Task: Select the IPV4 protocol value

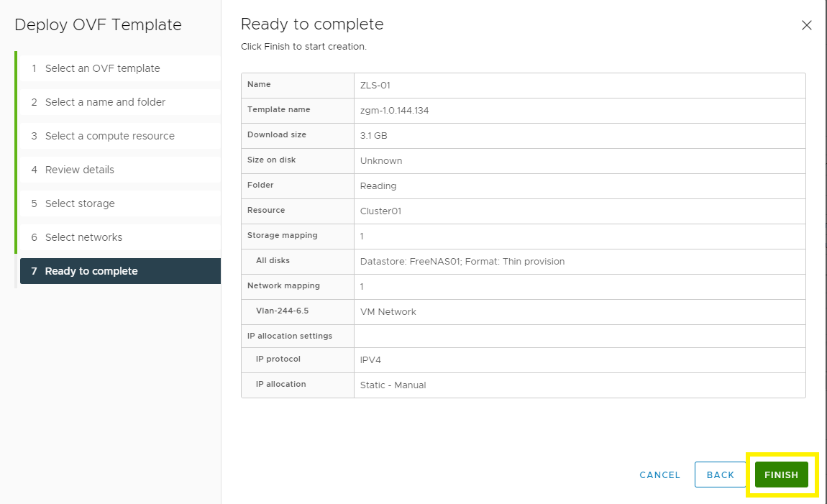Action: click(371, 359)
